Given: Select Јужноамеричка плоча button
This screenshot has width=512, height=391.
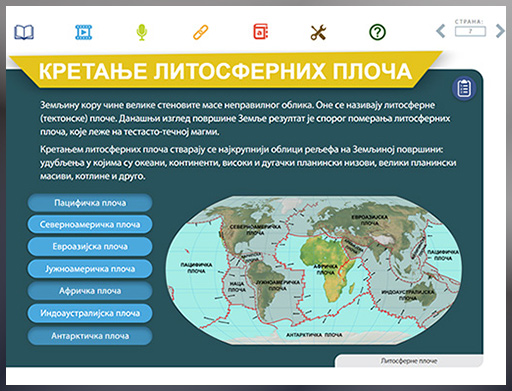Looking at the screenshot, I should tap(90, 269).
